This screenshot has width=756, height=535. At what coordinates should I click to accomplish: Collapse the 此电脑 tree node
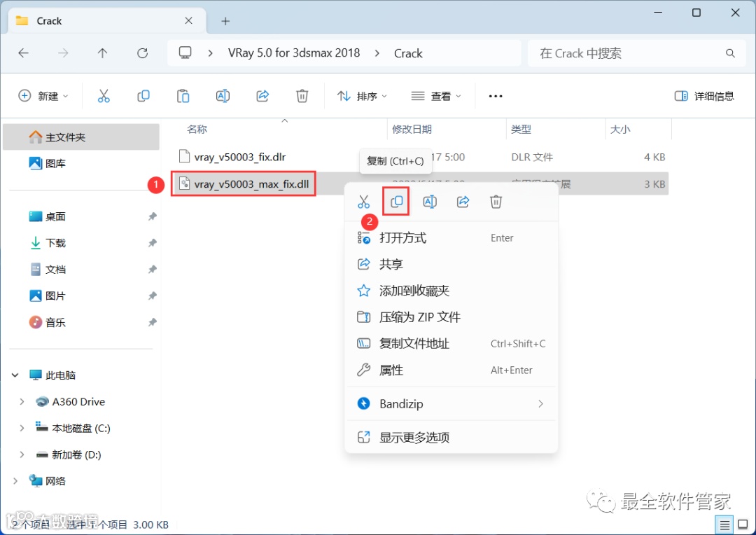[15, 375]
